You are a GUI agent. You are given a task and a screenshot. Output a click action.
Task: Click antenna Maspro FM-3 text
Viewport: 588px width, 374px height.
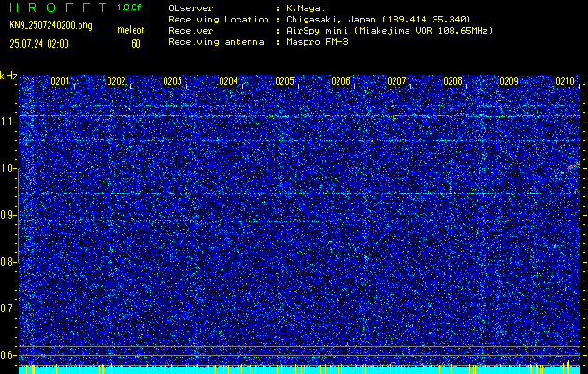317,42
